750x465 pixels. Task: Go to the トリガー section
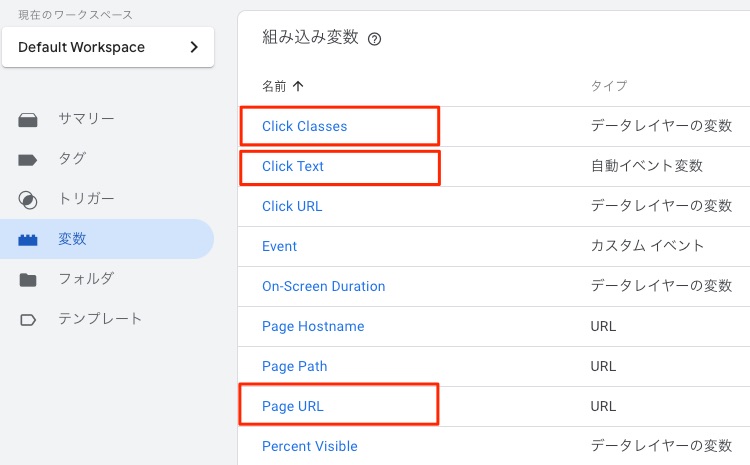86,199
